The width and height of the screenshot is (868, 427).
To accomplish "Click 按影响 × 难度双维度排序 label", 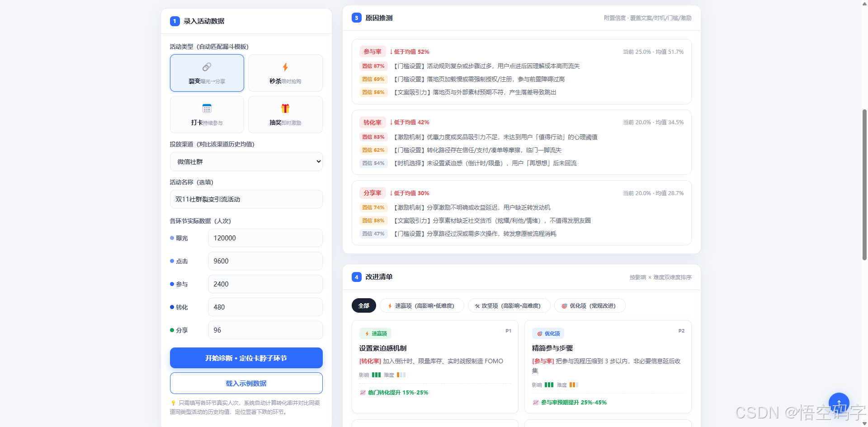I will click(660, 277).
